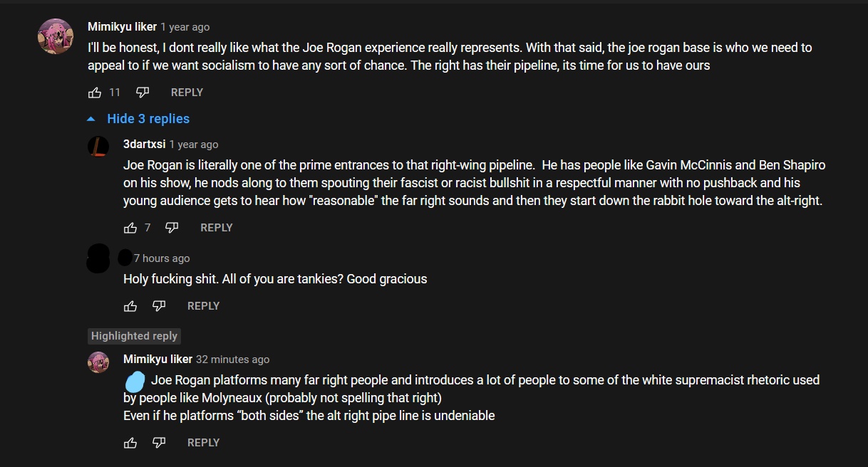
Task: Reply to the 7 hours ago comment
Action: [203, 306]
